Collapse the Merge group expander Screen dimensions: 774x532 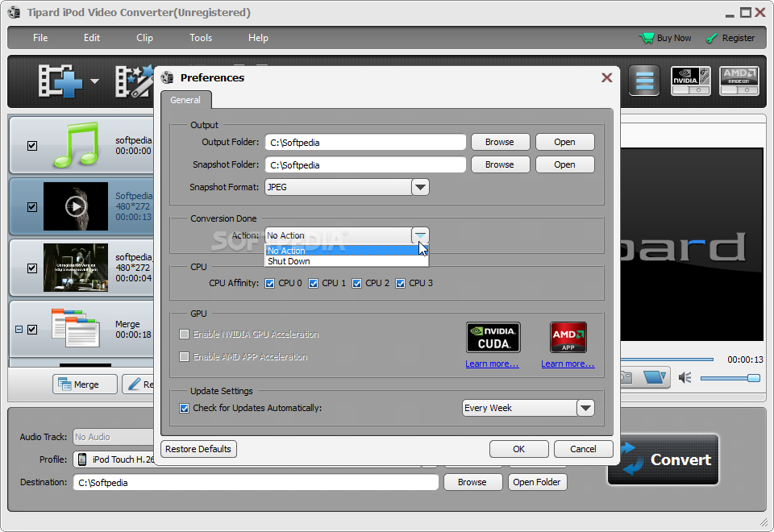tap(19, 329)
